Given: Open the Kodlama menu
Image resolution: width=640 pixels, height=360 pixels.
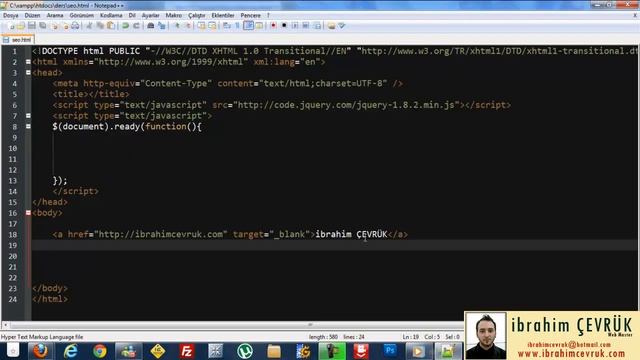Looking at the screenshot, I should (x=111, y=15).
